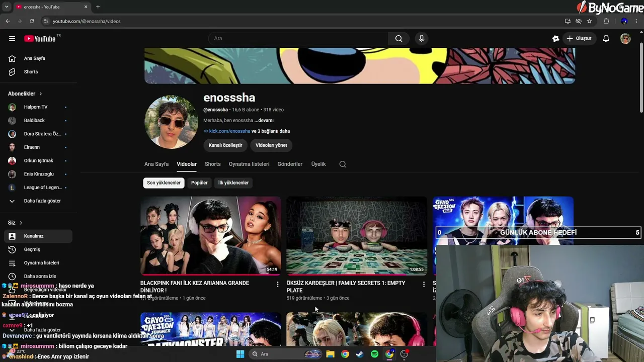The image size is (644, 362).
Task: Click the enosssha channel profile picture
Action: [x=171, y=122]
